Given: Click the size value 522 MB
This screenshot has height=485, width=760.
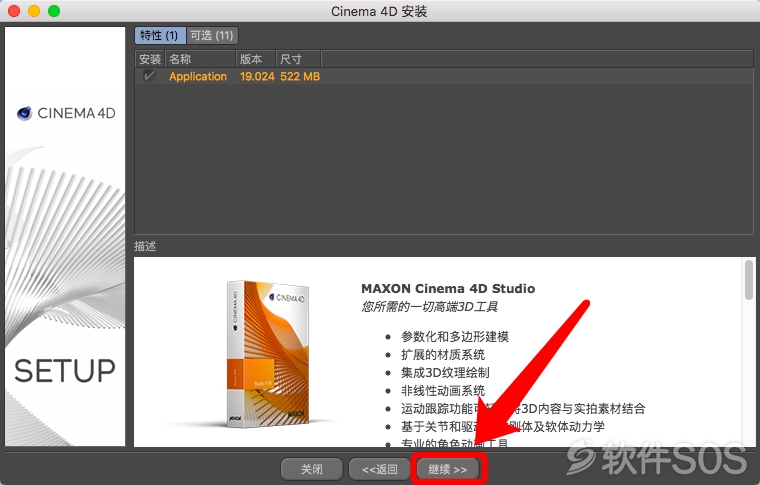Looking at the screenshot, I should [300, 77].
